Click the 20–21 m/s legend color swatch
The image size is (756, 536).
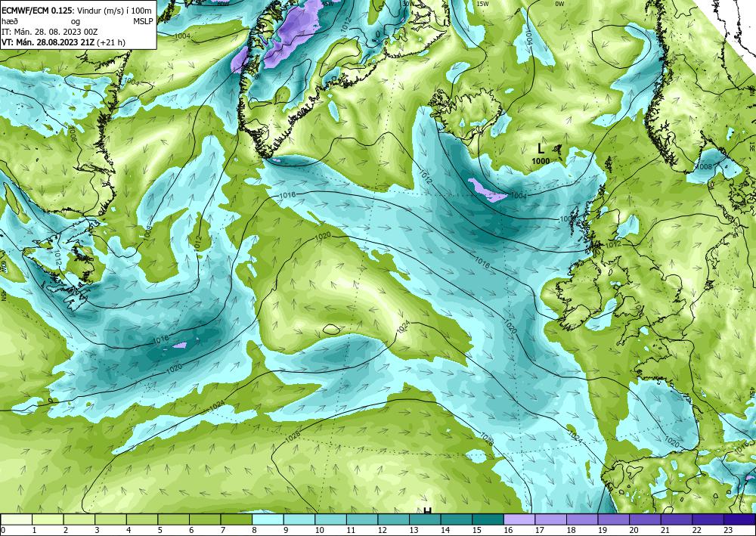pos(646,519)
